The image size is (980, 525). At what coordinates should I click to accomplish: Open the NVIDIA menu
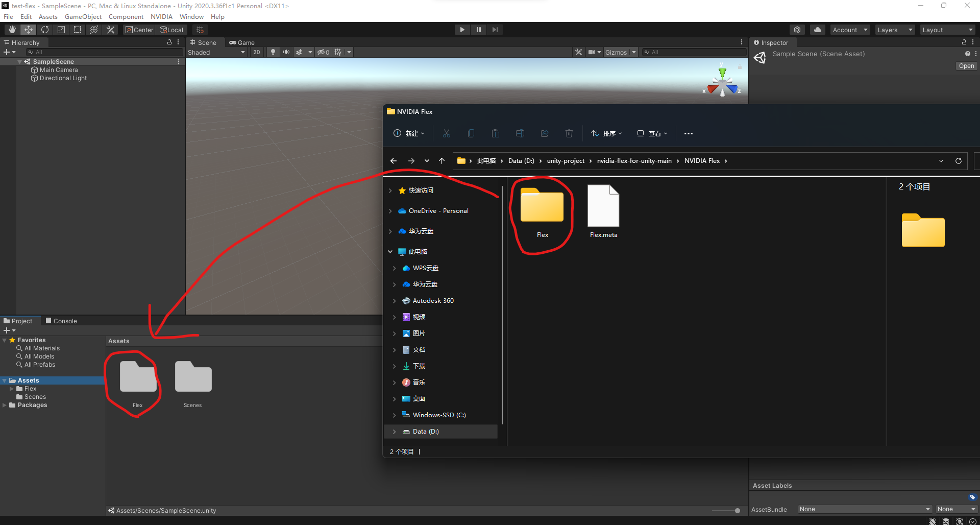[161, 16]
